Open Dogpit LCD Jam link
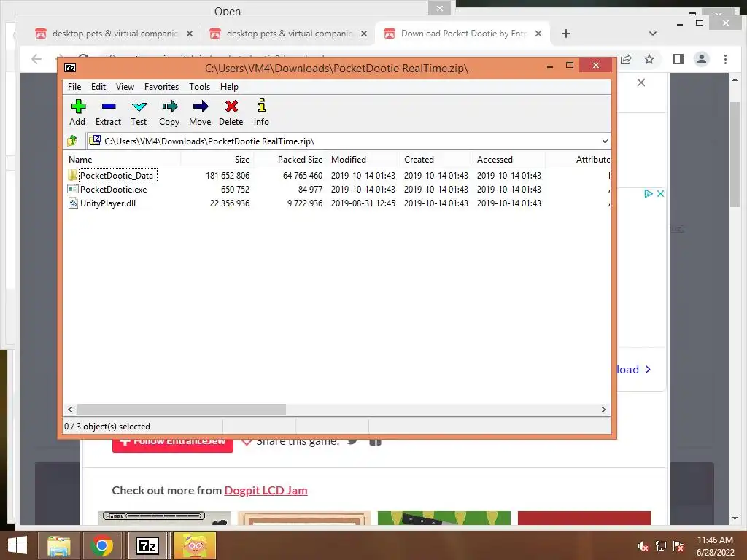The height and width of the screenshot is (560, 747). tap(266, 491)
